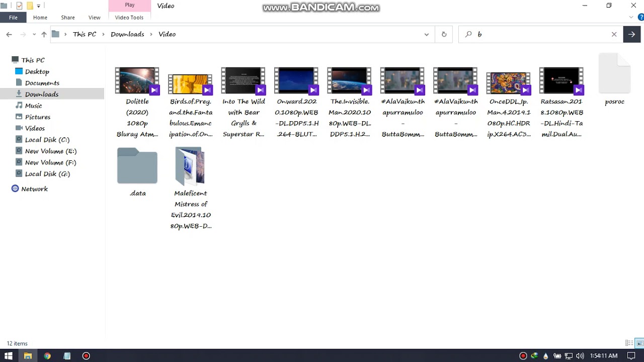Select Downloads in the navigation pane
The image size is (644, 362).
42,94
